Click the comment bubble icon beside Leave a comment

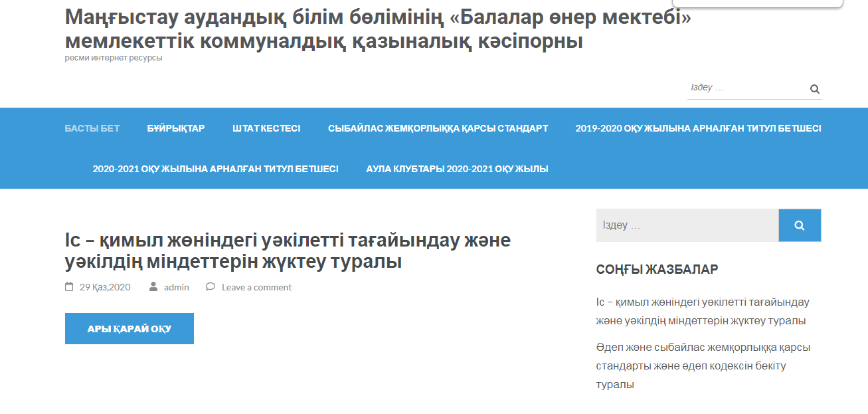point(211,287)
